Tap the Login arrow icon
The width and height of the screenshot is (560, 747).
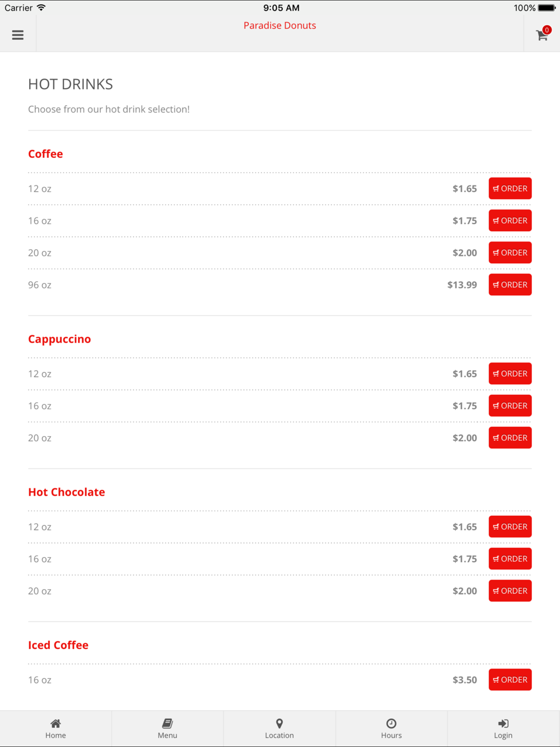(503, 723)
